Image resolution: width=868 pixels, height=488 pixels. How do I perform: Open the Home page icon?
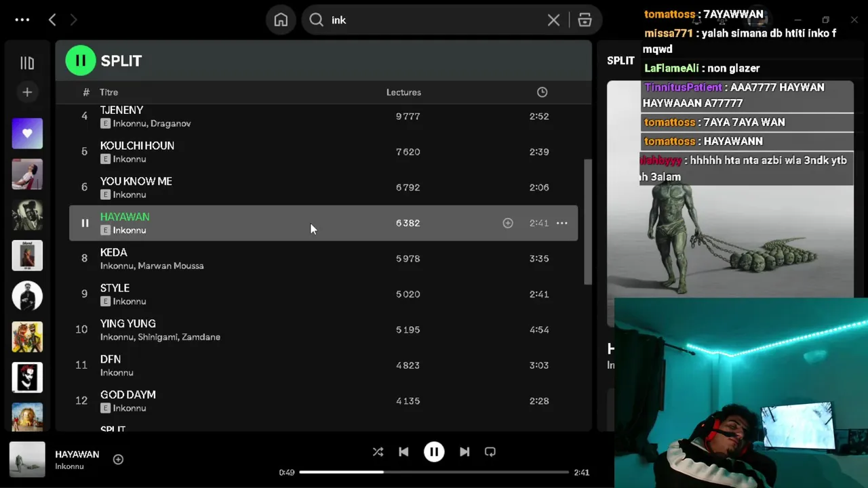pos(281,20)
